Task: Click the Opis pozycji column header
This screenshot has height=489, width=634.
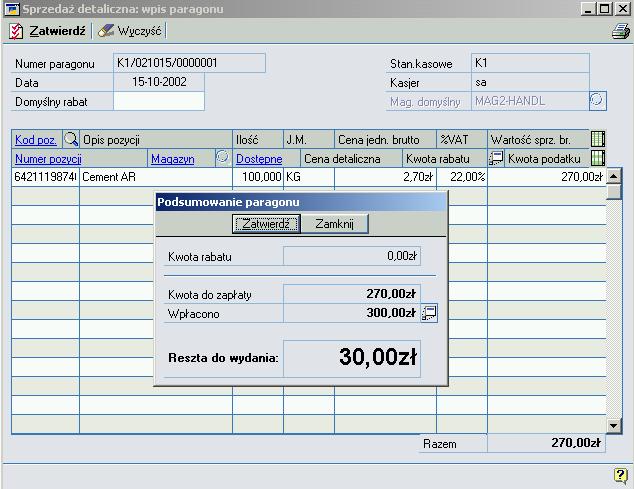Action: point(156,140)
